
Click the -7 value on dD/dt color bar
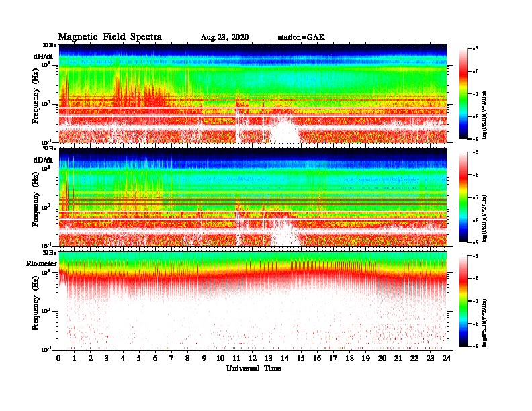point(476,197)
